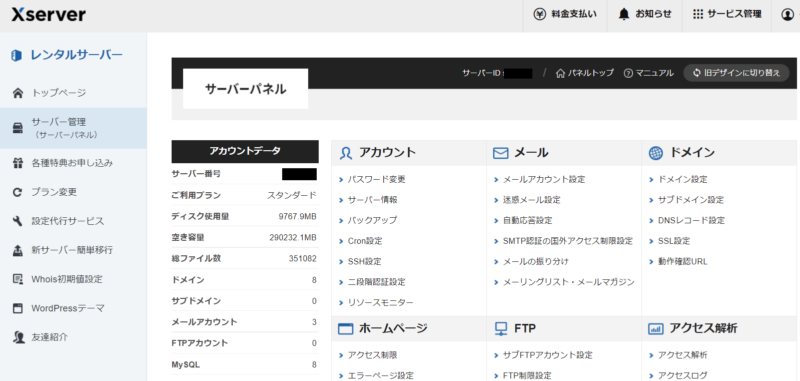Viewport: 800px width, 381px height.
Task: Click the rental server book icon
Action: pyautogui.click(x=16, y=55)
